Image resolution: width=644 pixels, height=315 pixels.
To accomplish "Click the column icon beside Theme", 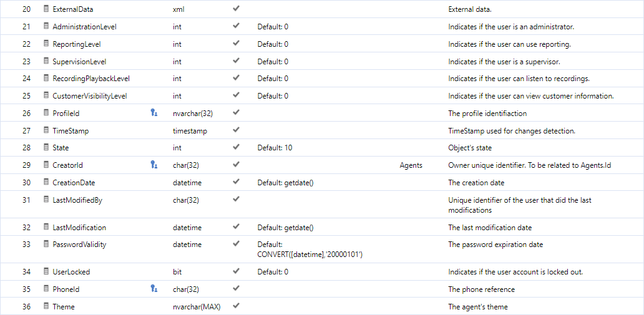I will [x=46, y=306].
